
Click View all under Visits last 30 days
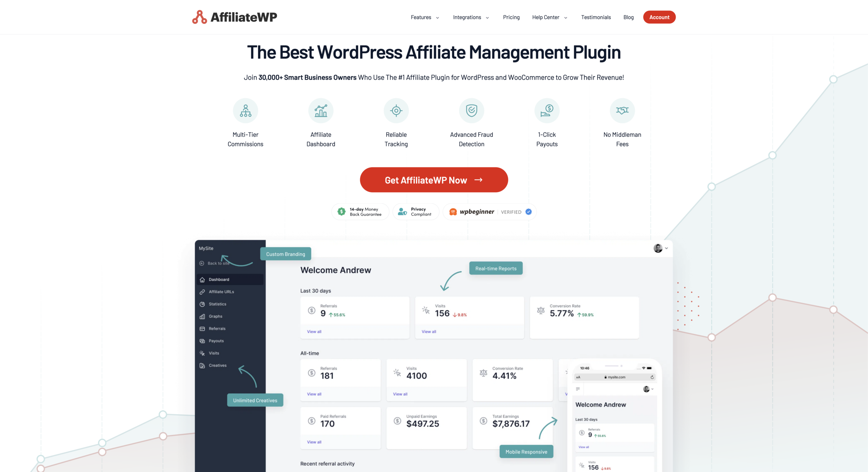point(429,331)
